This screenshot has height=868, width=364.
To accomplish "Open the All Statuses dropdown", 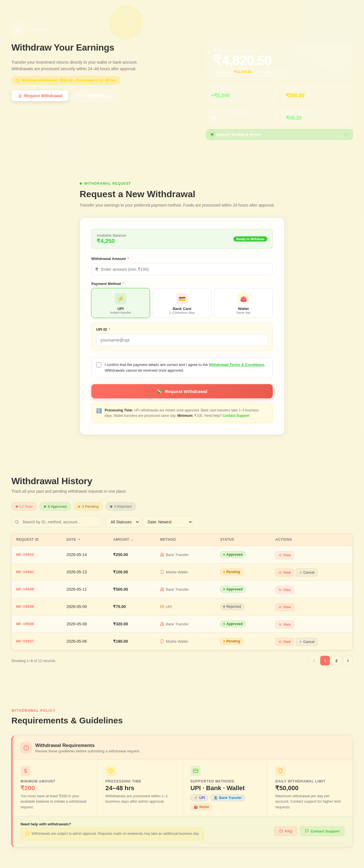I will click(x=123, y=522).
